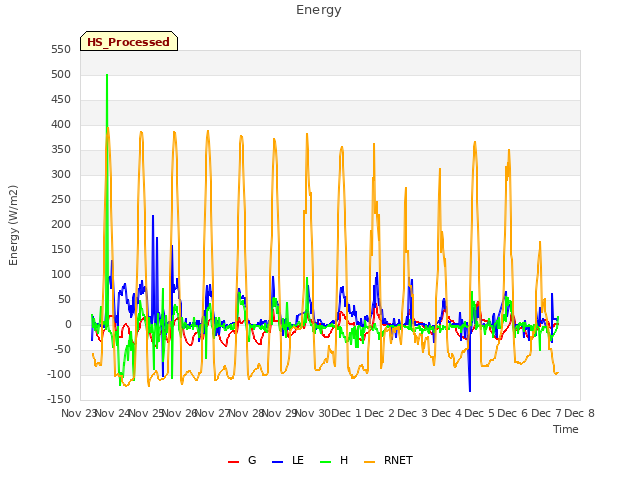Click the Dec 5 x-axis date label
This screenshot has width=640, height=480.
(480, 413)
